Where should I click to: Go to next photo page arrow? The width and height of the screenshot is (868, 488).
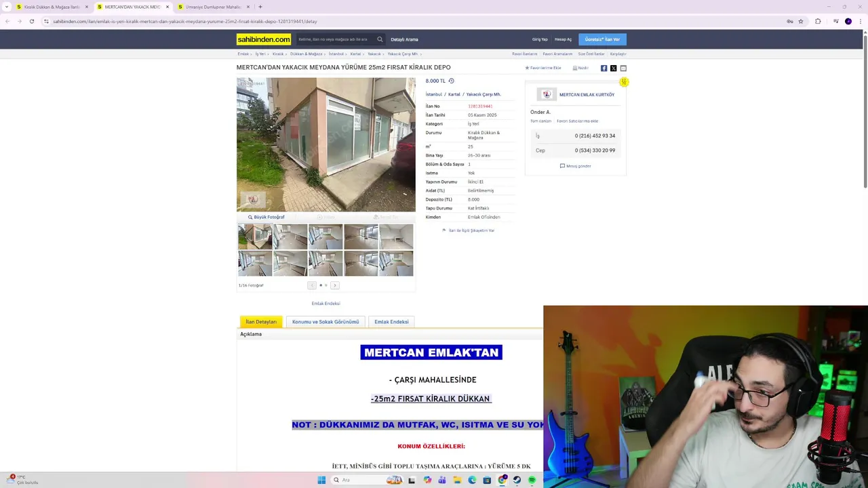click(334, 285)
